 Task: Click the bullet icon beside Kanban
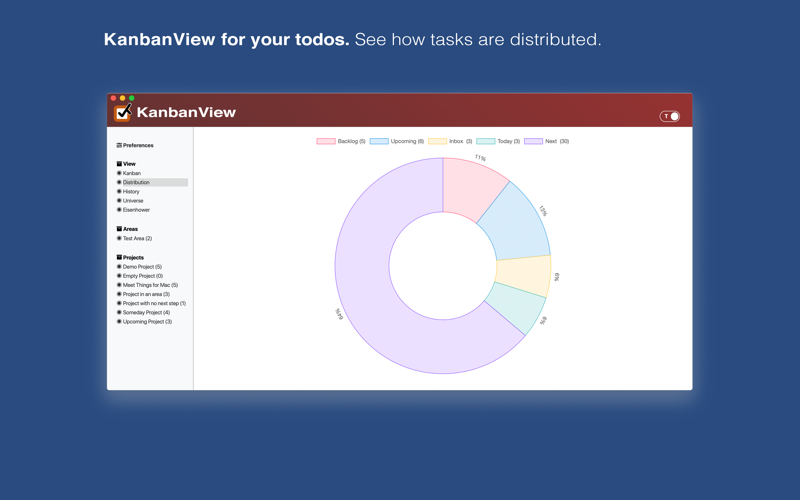click(119, 173)
